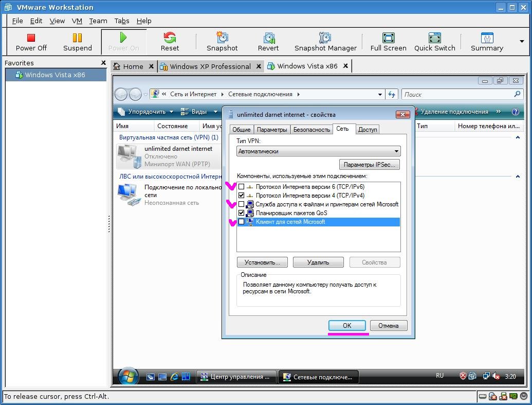Close the Home tab
Viewport: 532px width, 405px height.
point(151,66)
